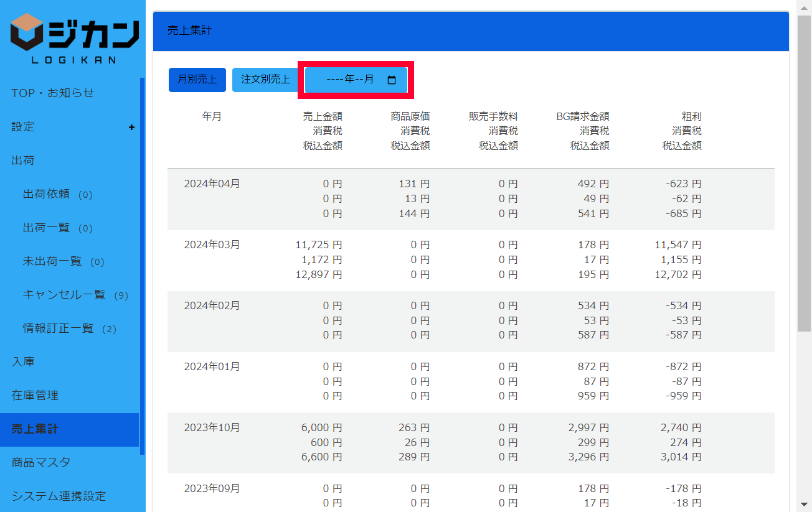Select the 月別売上 tab

click(x=197, y=80)
